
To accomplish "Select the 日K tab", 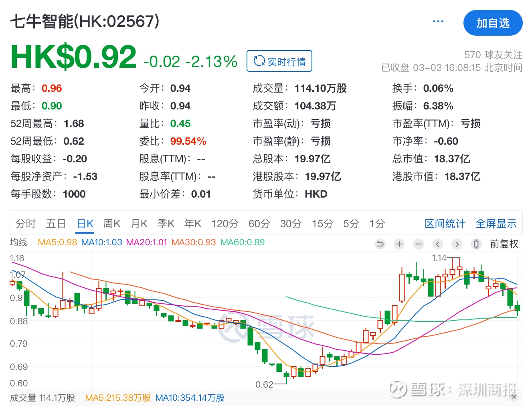I will pos(85,224).
